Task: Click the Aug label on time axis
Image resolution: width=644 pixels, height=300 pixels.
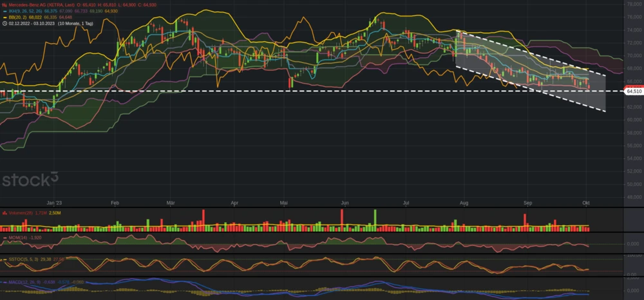Action: 464,203
